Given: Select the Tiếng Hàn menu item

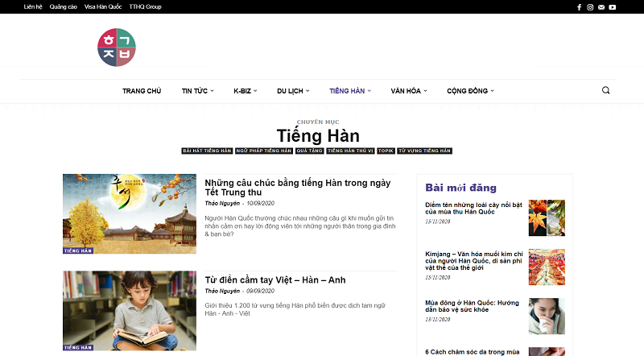Looking at the screenshot, I should coord(349,91).
